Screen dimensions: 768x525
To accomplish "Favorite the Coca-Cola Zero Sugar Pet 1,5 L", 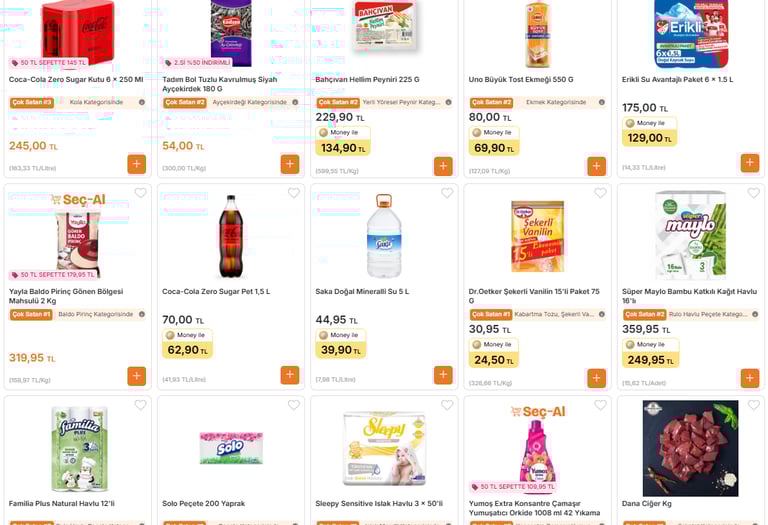I will (294, 193).
